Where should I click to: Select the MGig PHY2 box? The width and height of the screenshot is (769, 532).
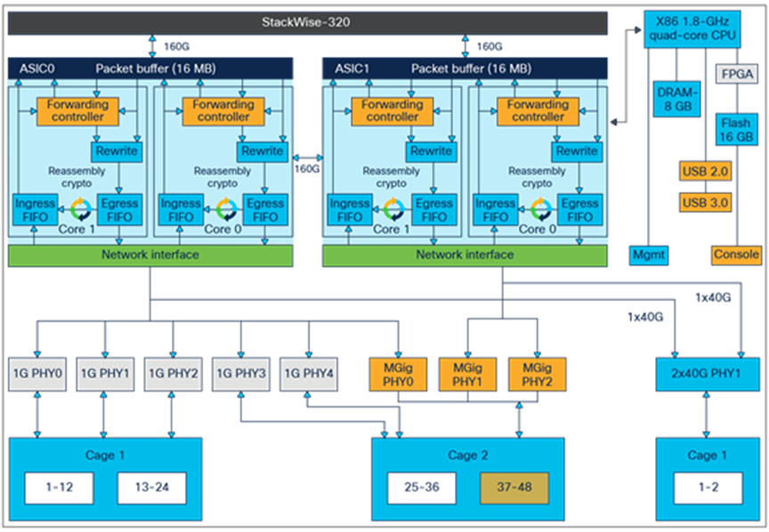537,375
